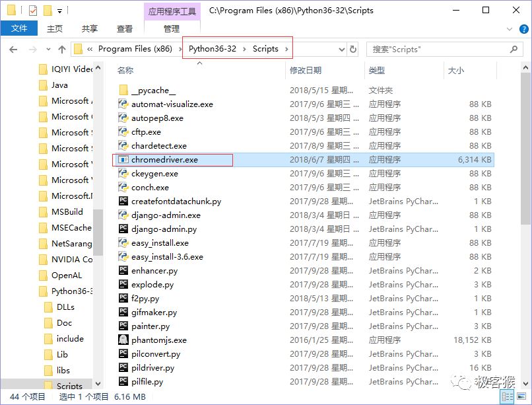Select the 应用程序工具 contextual tab
The image size is (532, 405).
(x=172, y=11)
